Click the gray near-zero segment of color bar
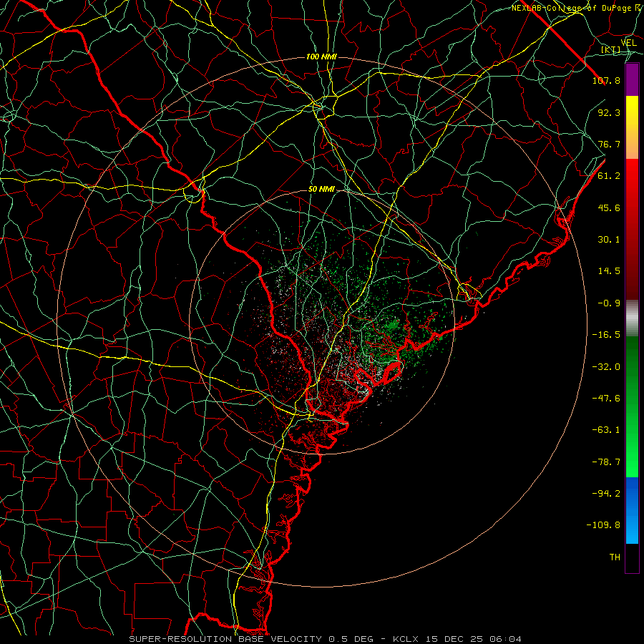The width and height of the screenshot is (644, 644). pyautogui.click(x=632, y=318)
